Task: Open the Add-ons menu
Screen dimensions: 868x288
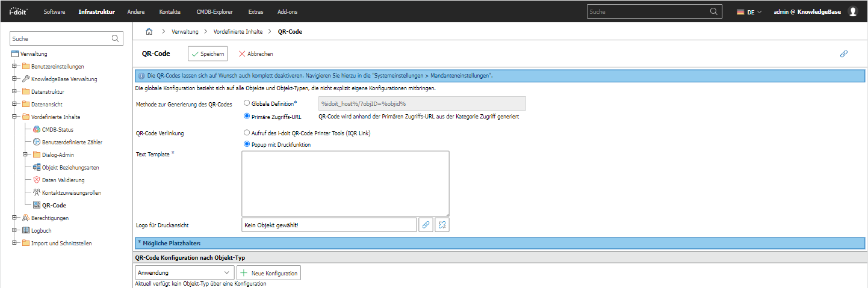Action: [287, 12]
